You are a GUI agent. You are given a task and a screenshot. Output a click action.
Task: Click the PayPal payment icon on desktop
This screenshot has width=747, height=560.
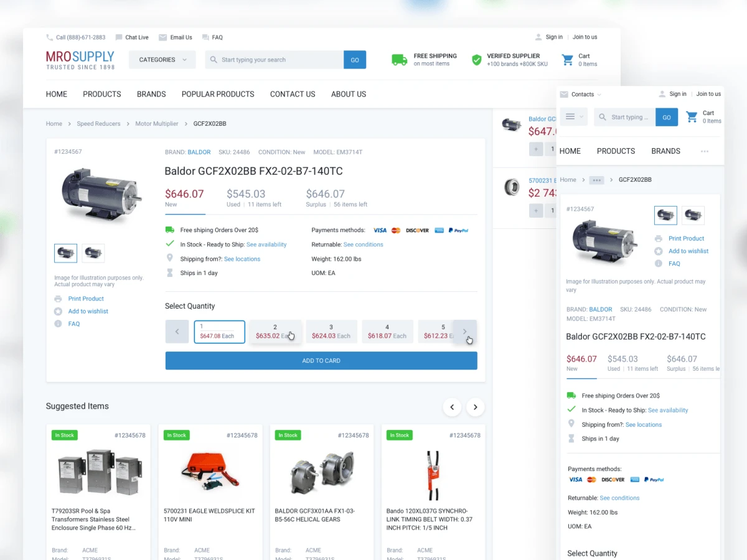458,230
